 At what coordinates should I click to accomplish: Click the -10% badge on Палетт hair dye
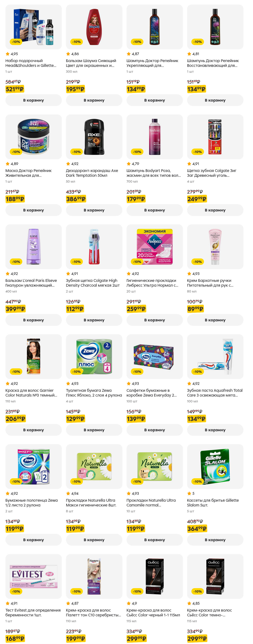click(x=76, y=591)
